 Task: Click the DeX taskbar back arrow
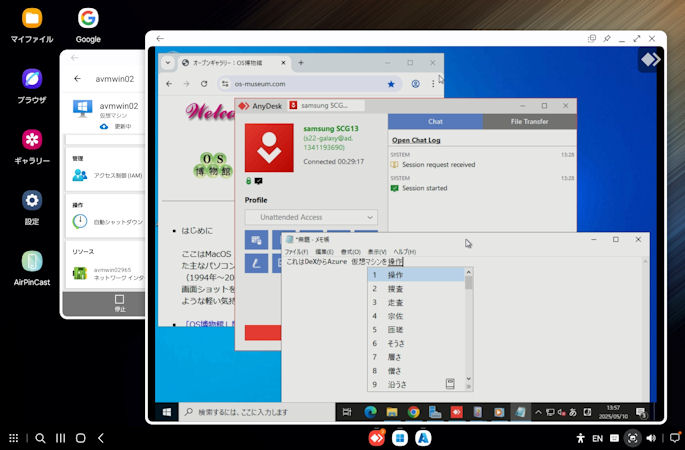101,438
